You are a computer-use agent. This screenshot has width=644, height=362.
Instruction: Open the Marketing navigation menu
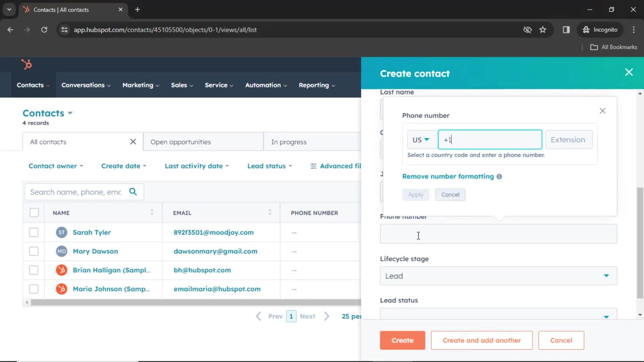pyautogui.click(x=138, y=85)
